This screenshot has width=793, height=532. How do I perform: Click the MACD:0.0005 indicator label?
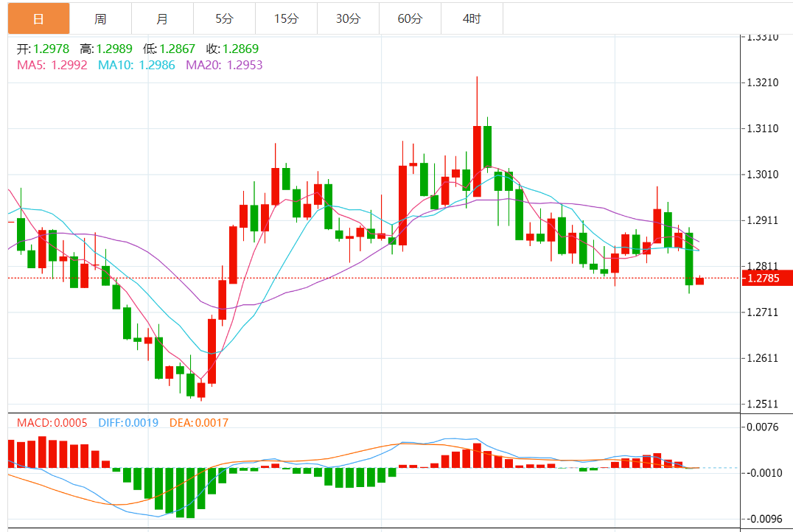coord(52,422)
